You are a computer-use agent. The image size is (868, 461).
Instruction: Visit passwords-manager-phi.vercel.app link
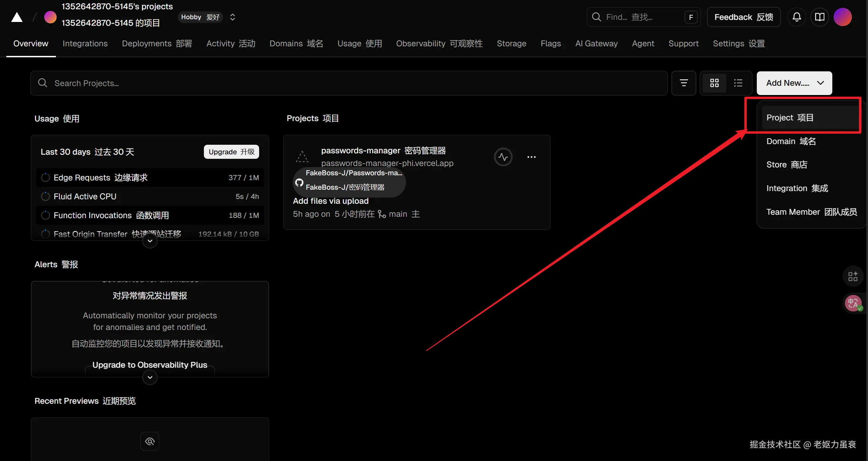click(387, 163)
